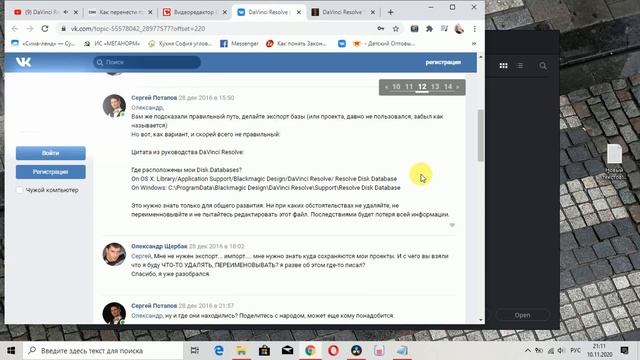The image size is (640, 360).
Task: Open Messenger bookmark
Action: point(239,43)
